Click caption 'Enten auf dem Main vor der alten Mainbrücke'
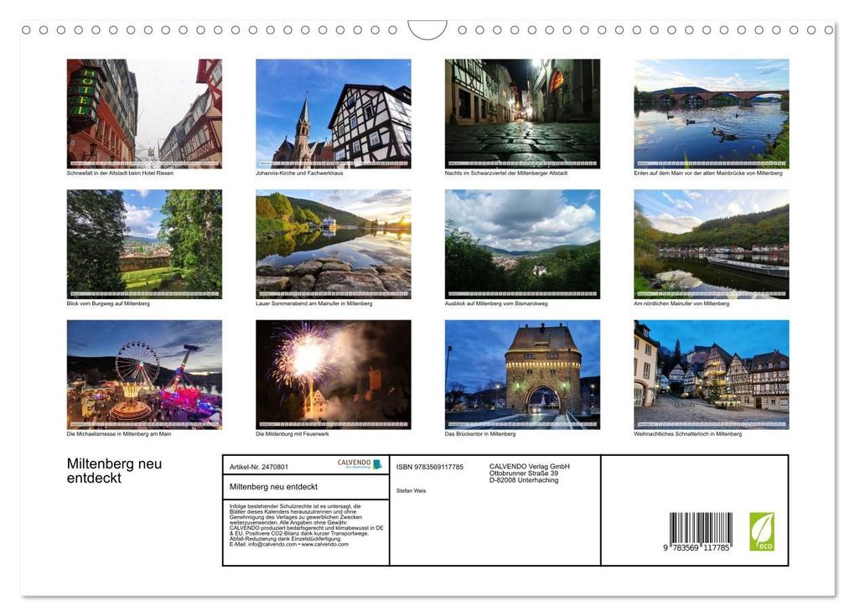Viewport: 855px width, 616px height. pos(707,173)
